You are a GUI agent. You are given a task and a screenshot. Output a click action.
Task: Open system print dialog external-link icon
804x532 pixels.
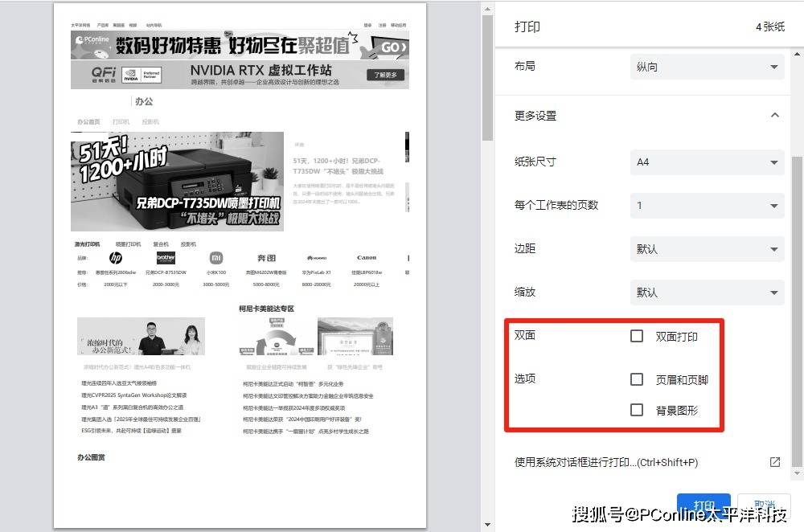coord(774,462)
